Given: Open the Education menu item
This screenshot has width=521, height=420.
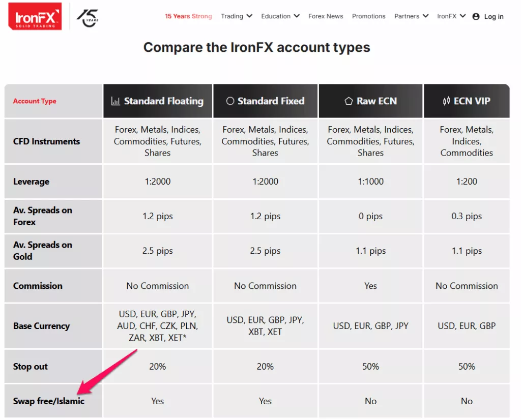Looking at the screenshot, I should 276,16.
